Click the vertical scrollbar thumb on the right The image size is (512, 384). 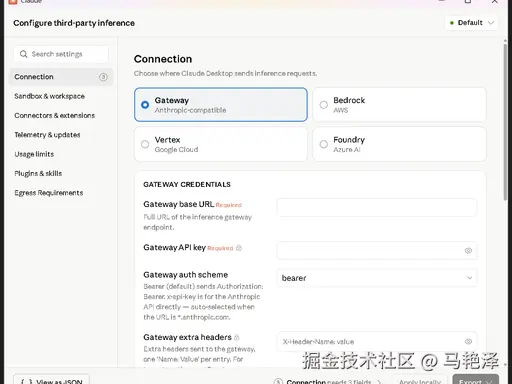pos(505,122)
